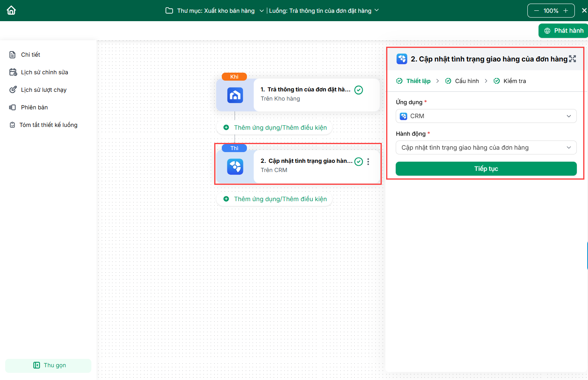Screen dimensions: 588x380
Task: Open three-dot menu on step 2 node
Action: coord(368,162)
